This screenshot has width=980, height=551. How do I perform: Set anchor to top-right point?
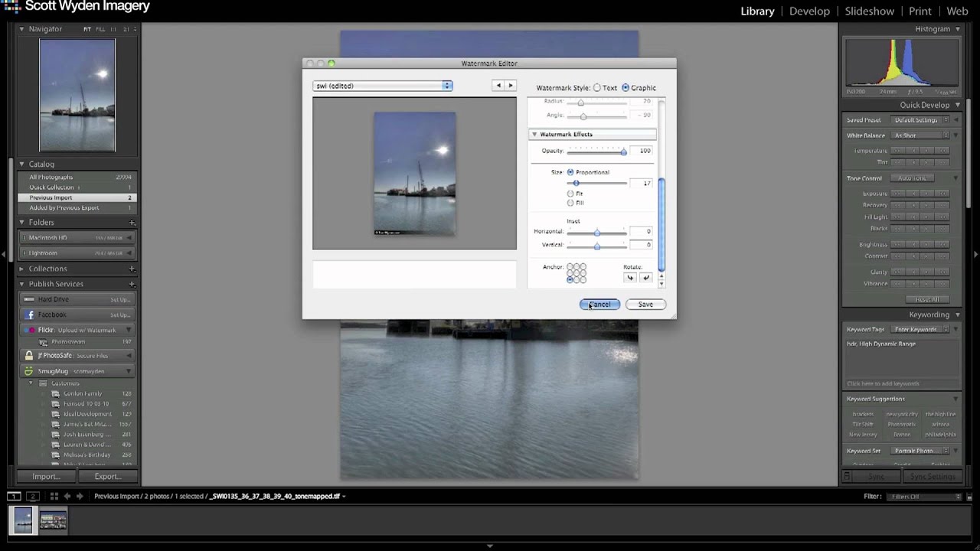coord(583,266)
